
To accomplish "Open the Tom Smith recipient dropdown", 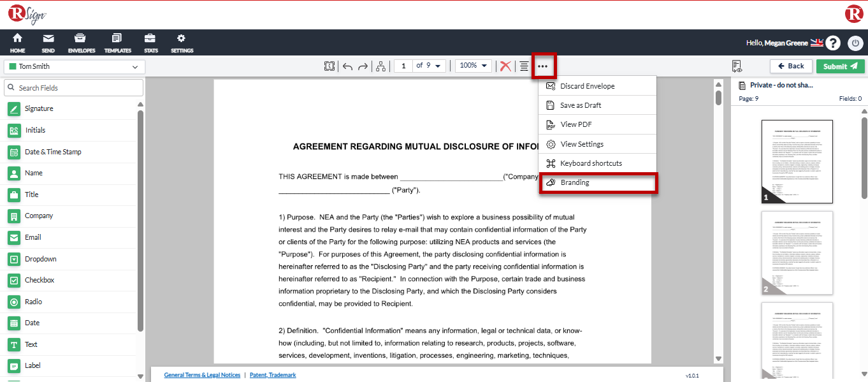I will [x=75, y=66].
